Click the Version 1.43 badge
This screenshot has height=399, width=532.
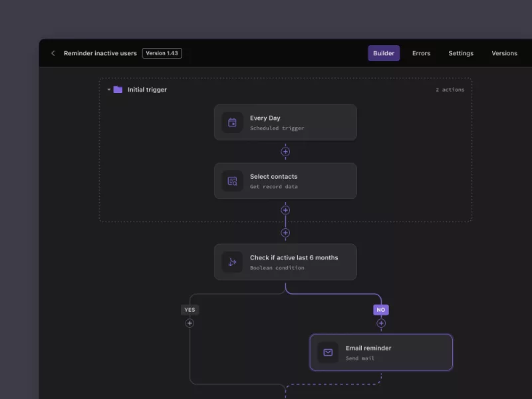[162, 53]
